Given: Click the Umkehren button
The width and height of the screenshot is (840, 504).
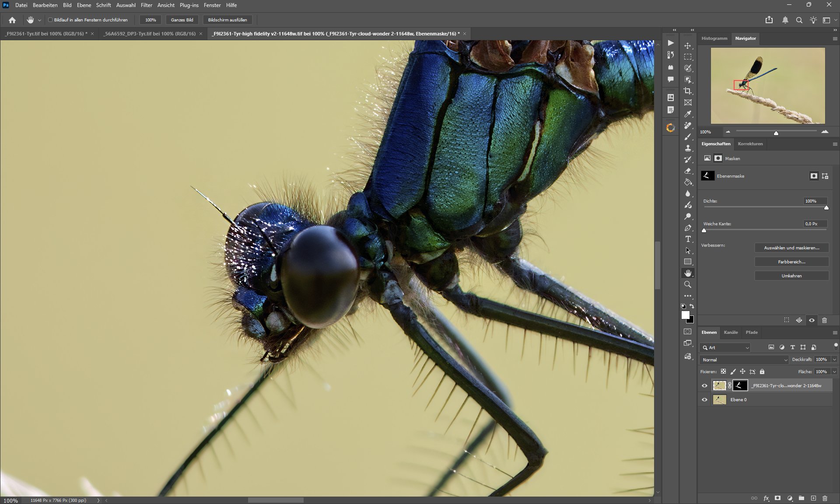Looking at the screenshot, I should 791,276.
